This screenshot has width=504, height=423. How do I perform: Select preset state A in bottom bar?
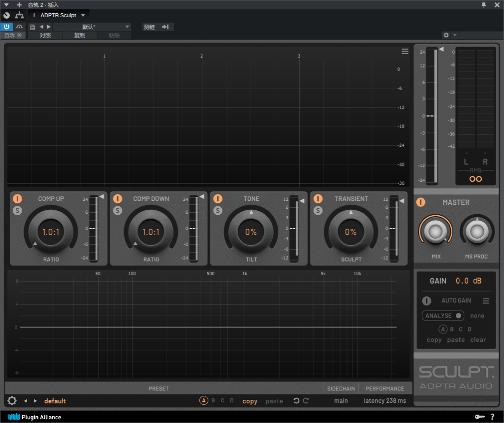click(204, 400)
